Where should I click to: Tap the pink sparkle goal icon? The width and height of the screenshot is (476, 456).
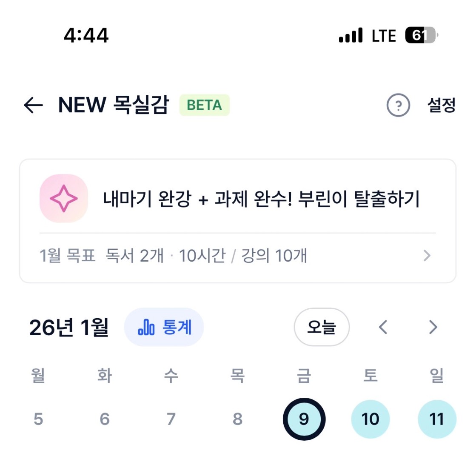click(63, 198)
